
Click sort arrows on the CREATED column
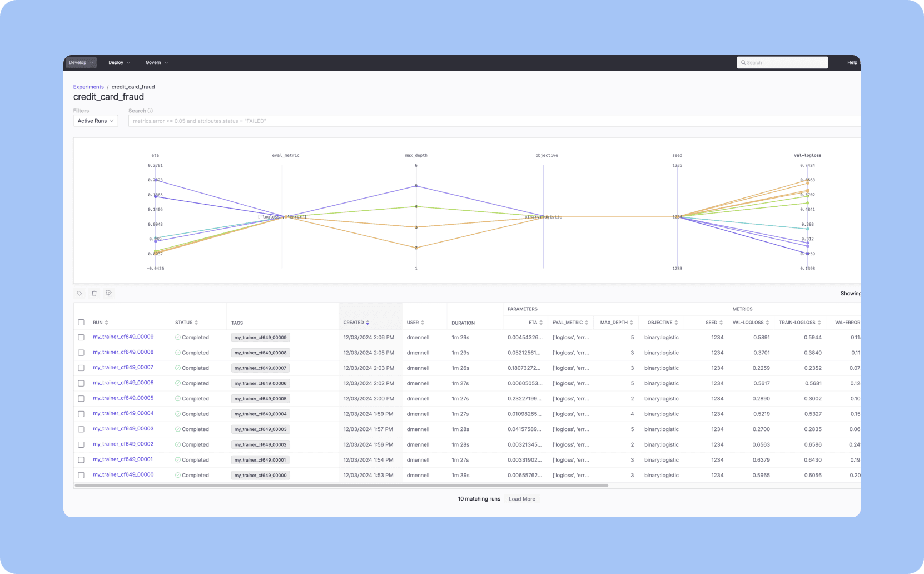pos(366,323)
